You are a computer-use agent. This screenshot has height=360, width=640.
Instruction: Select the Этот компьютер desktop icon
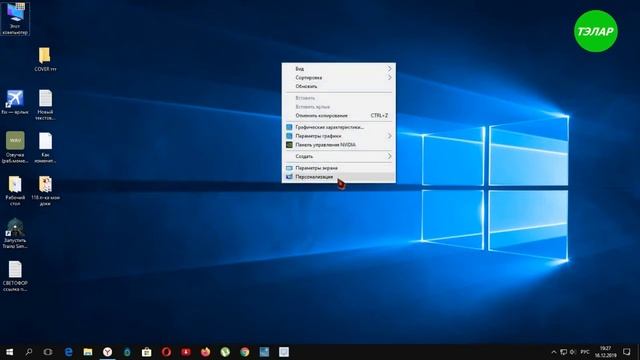[x=15, y=18]
